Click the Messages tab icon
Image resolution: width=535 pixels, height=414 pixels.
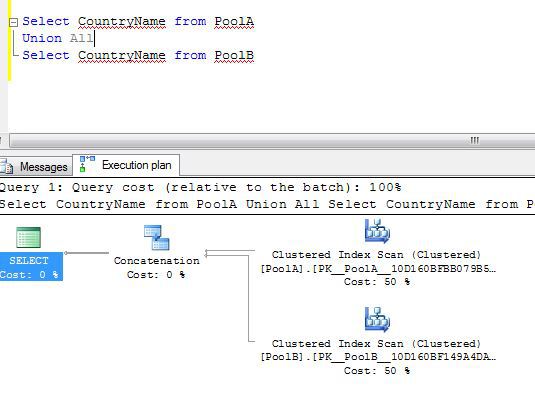click(x=6, y=167)
